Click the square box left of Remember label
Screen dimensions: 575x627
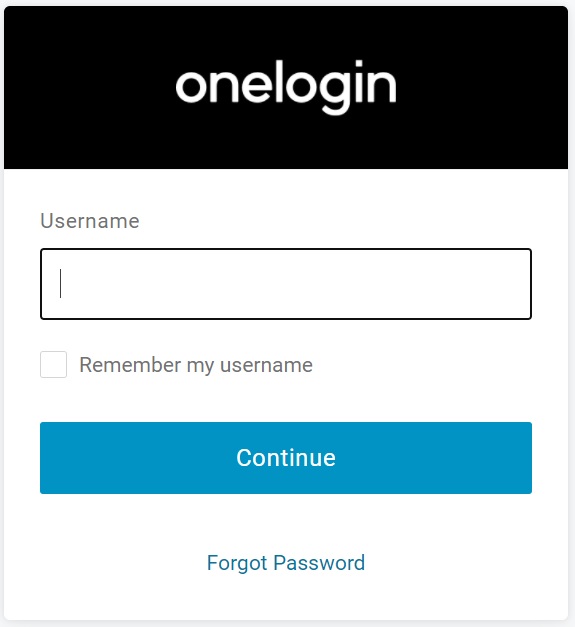click(x=53, y=364)
